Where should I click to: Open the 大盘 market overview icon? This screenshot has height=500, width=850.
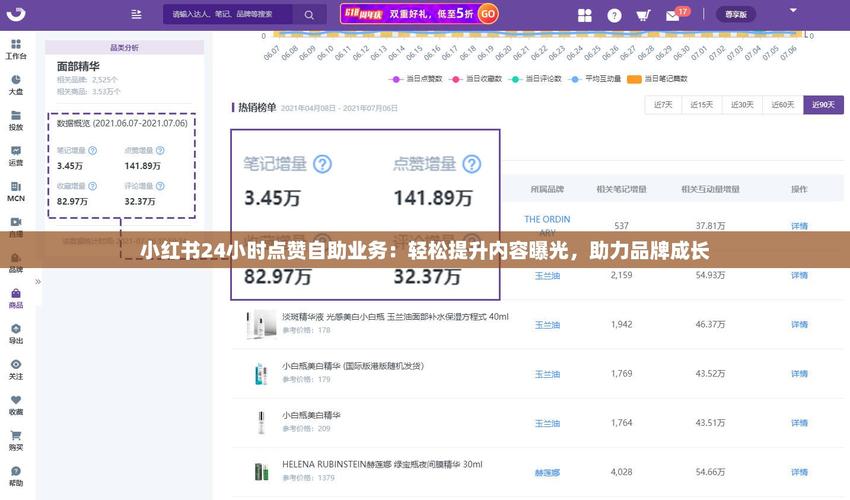16,85
